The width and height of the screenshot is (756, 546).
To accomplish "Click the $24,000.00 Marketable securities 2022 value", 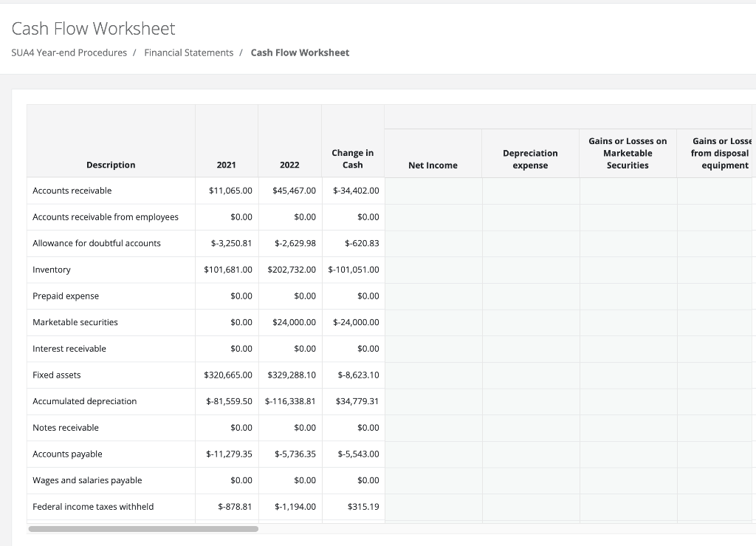I will (294, 322).
